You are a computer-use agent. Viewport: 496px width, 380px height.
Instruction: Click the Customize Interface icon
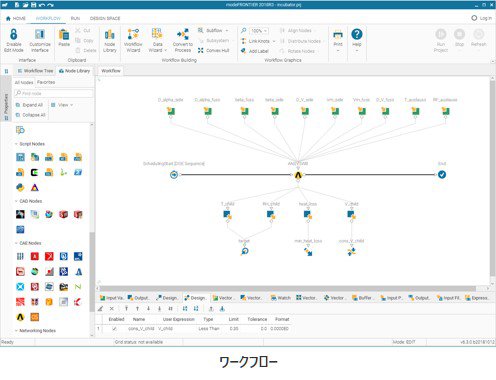(x=40, y=34)
